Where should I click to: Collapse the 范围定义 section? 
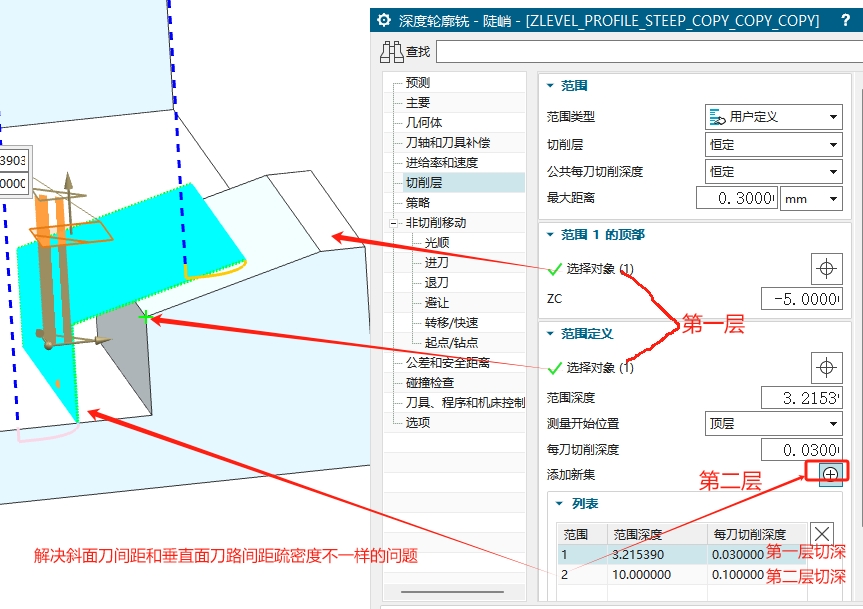tap(550, 334)
